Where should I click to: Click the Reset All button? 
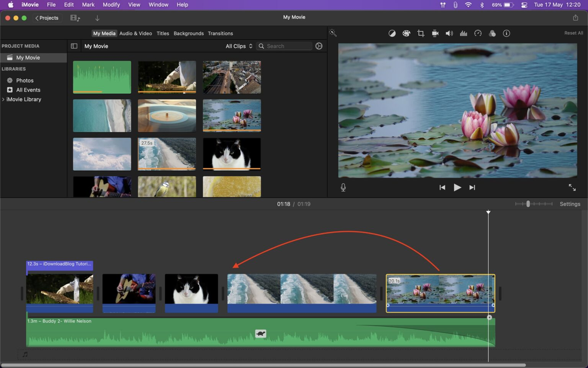[x=573, y=33]
